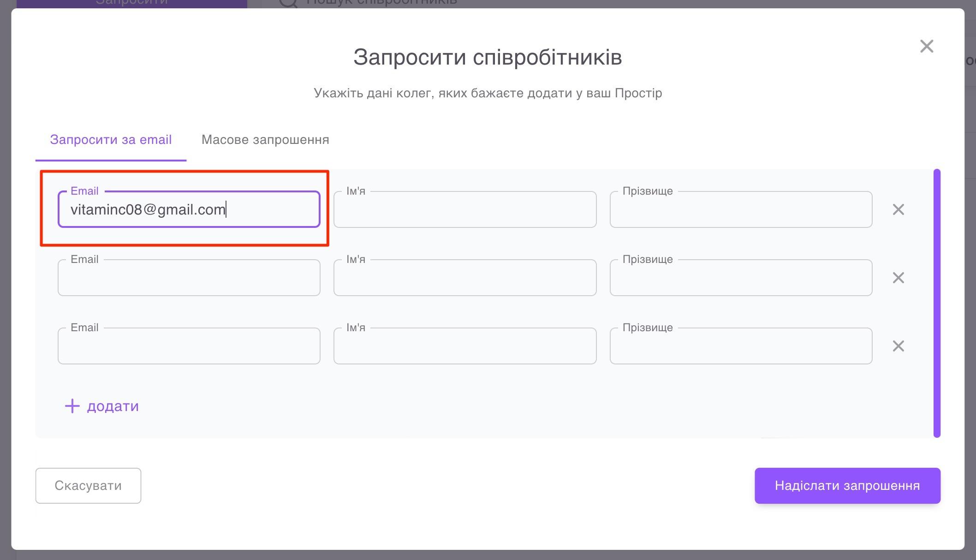Click the Скасувати button

(88, 485)
